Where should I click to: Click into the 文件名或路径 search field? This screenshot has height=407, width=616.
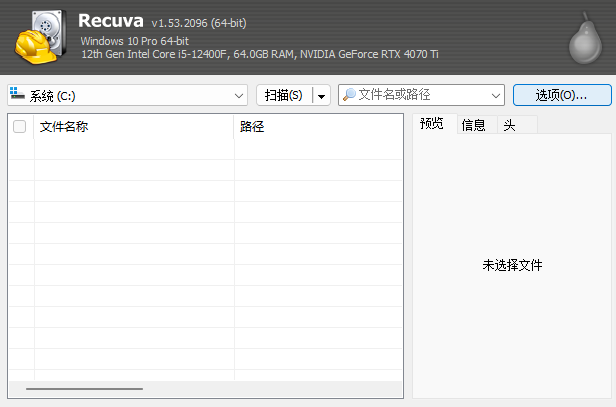coord(422,95)
